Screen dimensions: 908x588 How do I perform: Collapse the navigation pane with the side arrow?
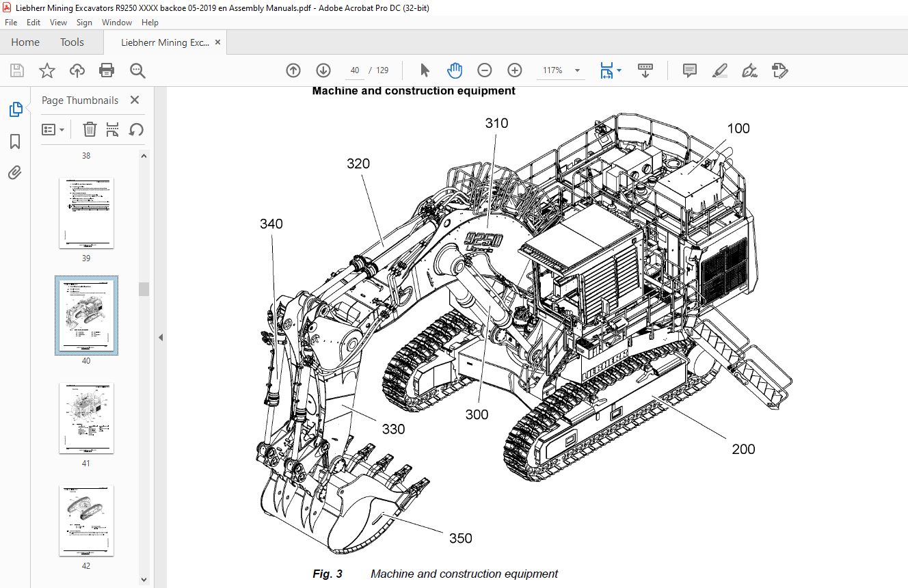pyautogui.click(x=161, y=337)
